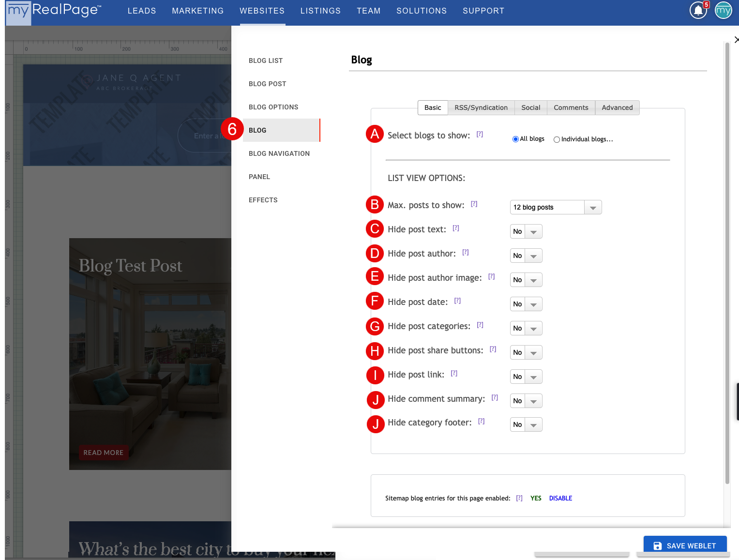Viewport: 739px width, 560px height.
Task: Open the Max. posts to show dropdown
Action: coord(556,207)
